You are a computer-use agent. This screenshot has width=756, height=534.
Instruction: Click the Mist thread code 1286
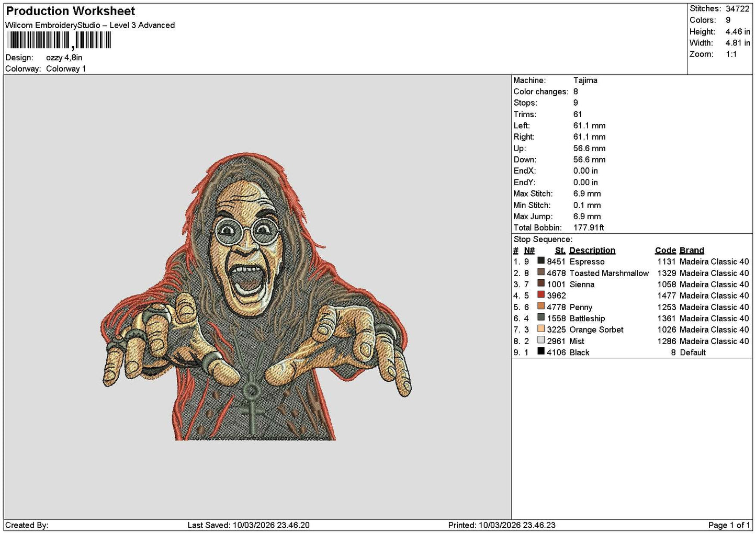click(667, 341)
